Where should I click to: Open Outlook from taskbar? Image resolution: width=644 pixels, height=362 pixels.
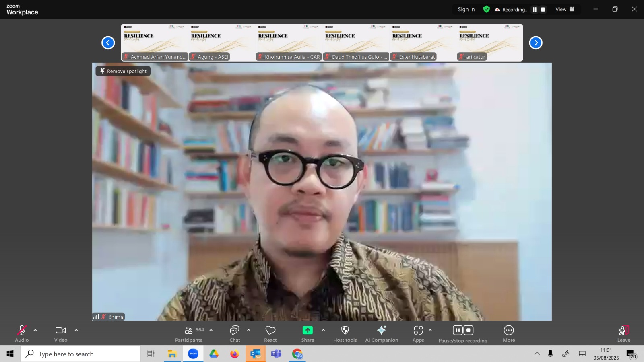tap(256, 354)
